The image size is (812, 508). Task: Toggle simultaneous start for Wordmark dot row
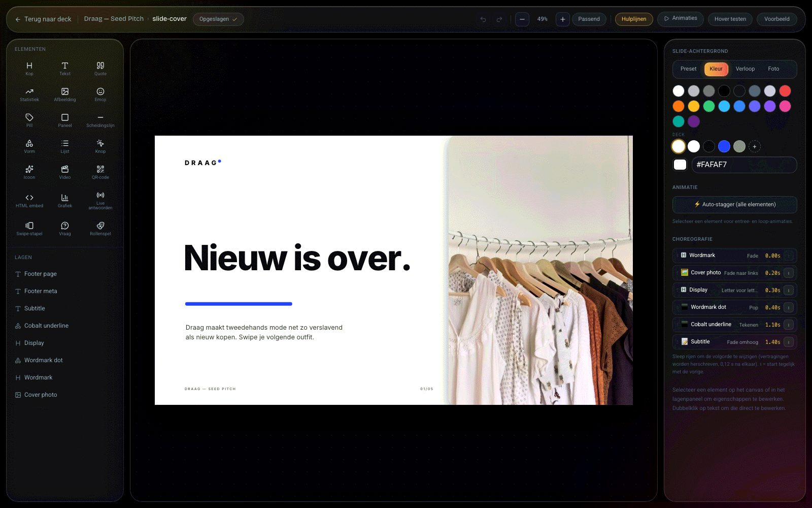[x=789, y=307]
